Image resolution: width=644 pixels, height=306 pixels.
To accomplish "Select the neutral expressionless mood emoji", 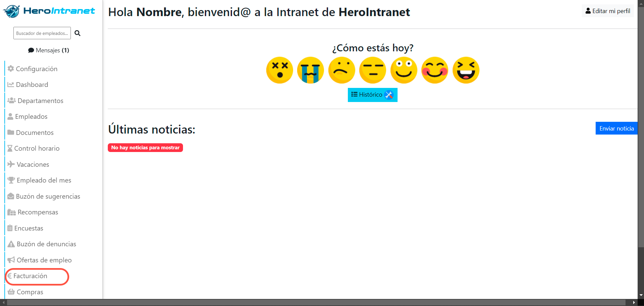I will [x=373, y=70].
